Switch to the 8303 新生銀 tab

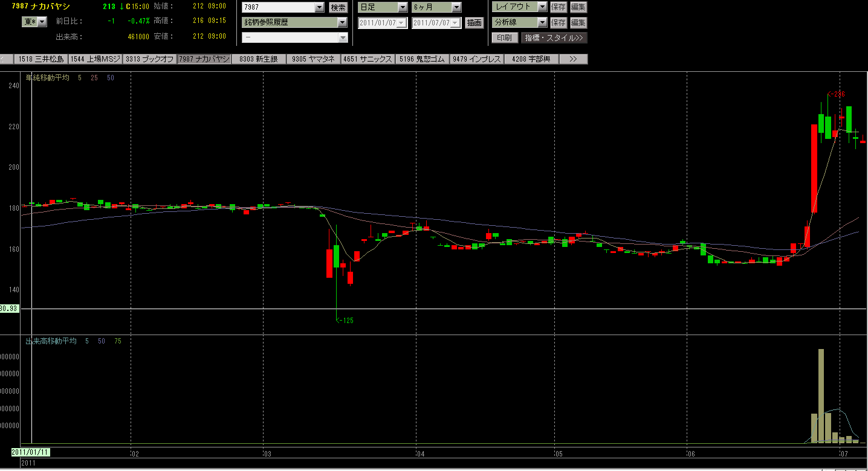[258, 59]
